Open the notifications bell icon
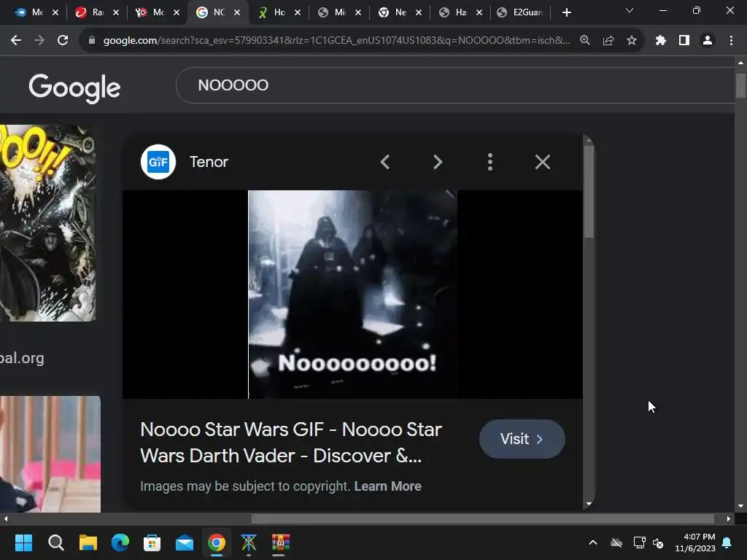The image size is (747, 560). (x=727, y=542)
